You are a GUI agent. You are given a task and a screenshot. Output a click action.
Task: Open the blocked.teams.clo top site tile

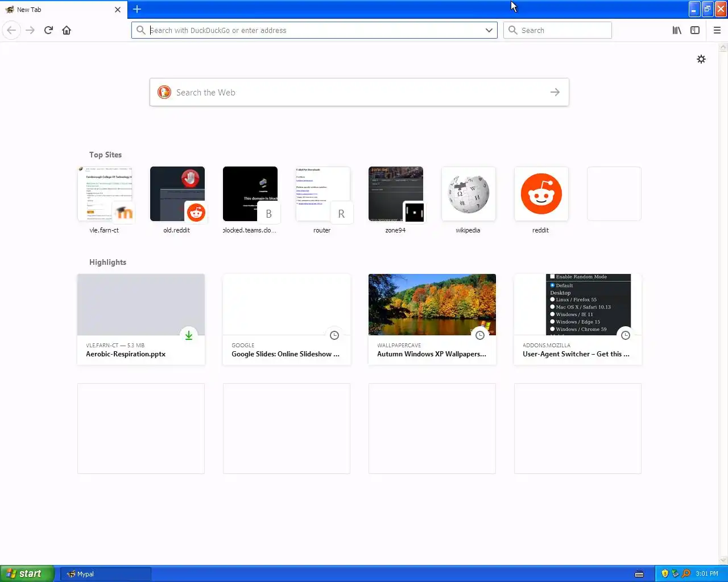coord(250,200)
